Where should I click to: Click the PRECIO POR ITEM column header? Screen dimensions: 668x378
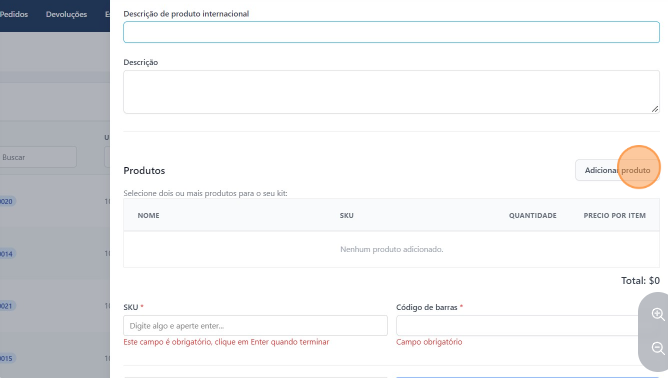coord(614,216)
